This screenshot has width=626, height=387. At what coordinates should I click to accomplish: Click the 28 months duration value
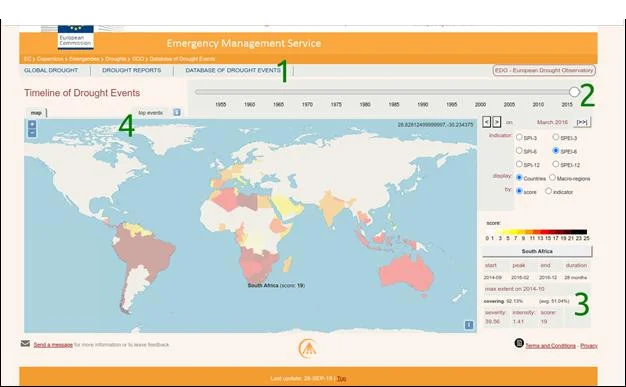click(576, 277)
